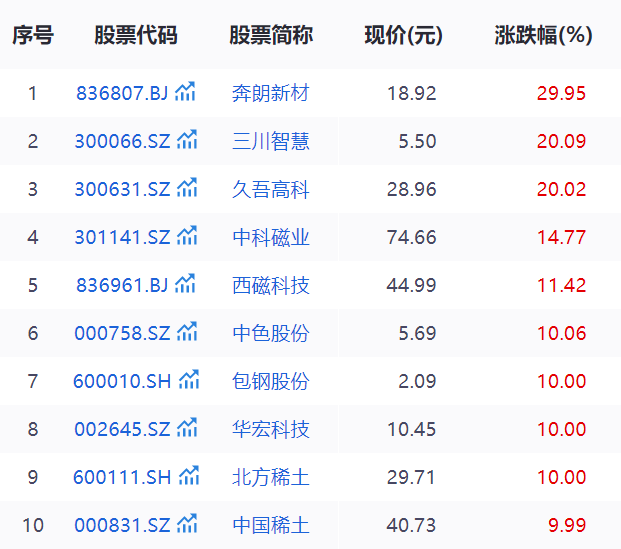Click the 股票代码 column header

[x=135, y=35]
